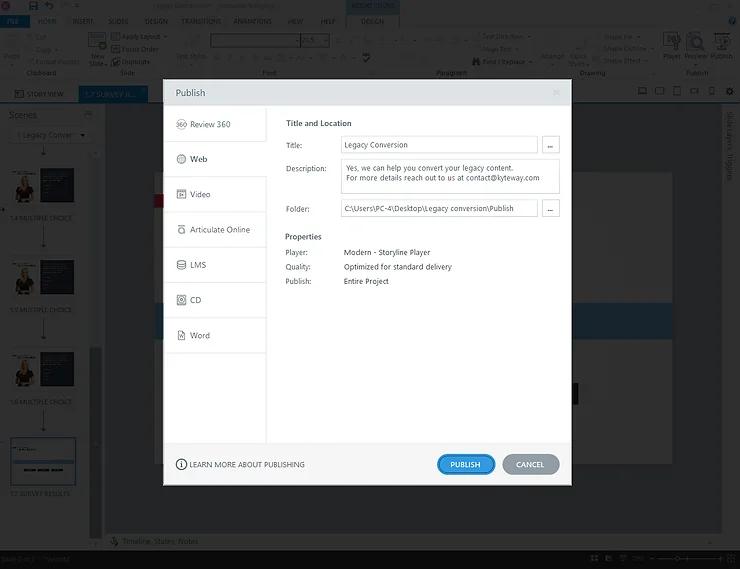Viewport: 740px width, 569px height.
Task: Open the Articulate Online publish option
Action: coord(215,230)
